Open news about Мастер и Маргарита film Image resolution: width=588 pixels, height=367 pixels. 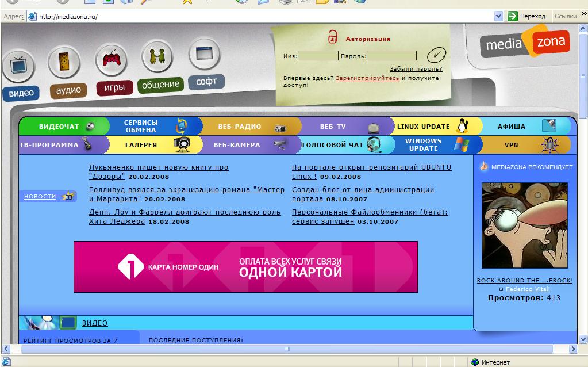pos(187,194)
